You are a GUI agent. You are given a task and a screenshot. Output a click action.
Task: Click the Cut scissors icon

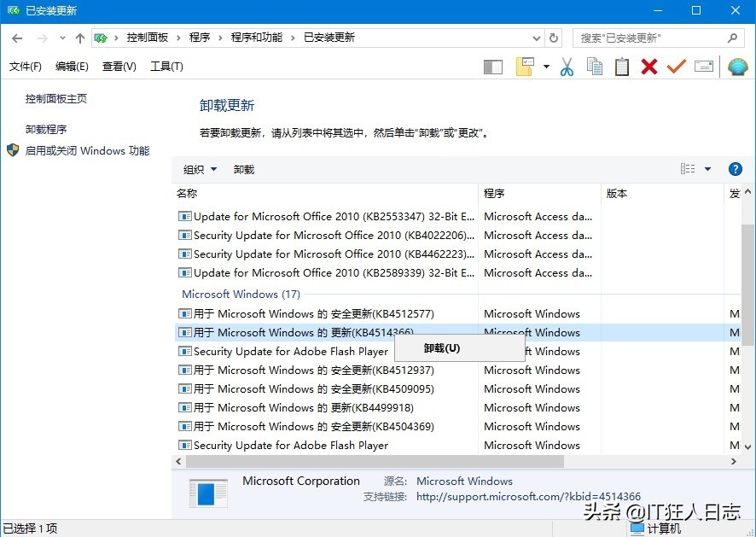[x=567, y=67]
